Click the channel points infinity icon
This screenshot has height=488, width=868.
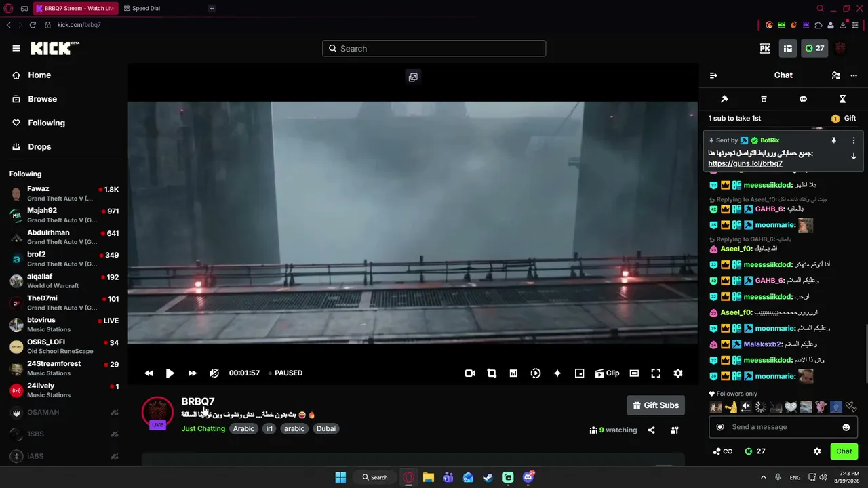coord(723,451)
